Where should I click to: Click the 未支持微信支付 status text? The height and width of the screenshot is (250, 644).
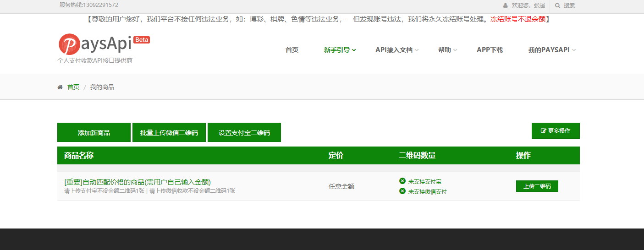point(428,191)
